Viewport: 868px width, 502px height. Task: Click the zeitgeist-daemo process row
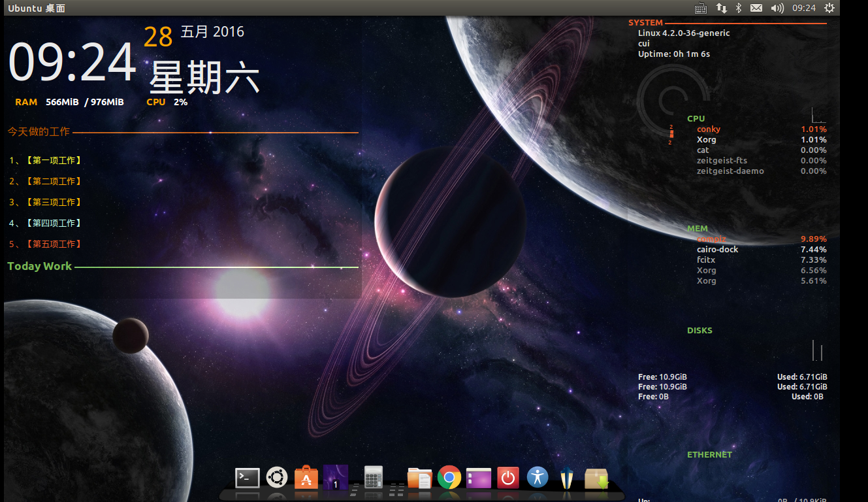pos(762,171)
